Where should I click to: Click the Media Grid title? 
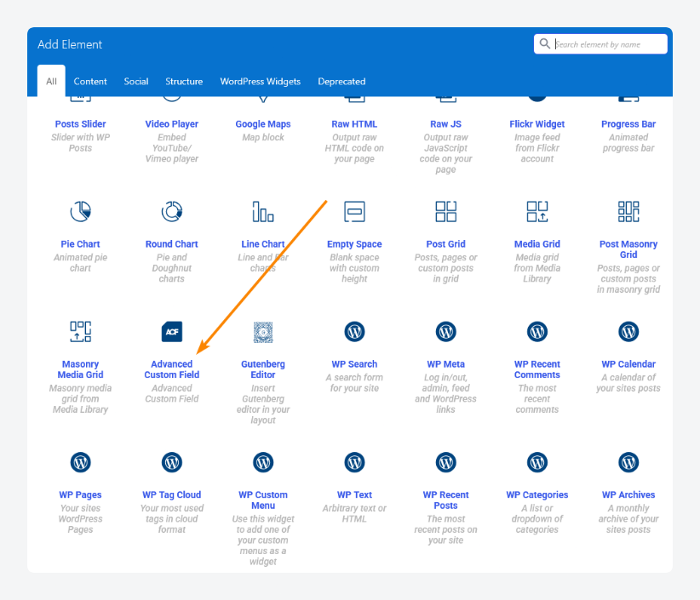[x=537, y=244]
